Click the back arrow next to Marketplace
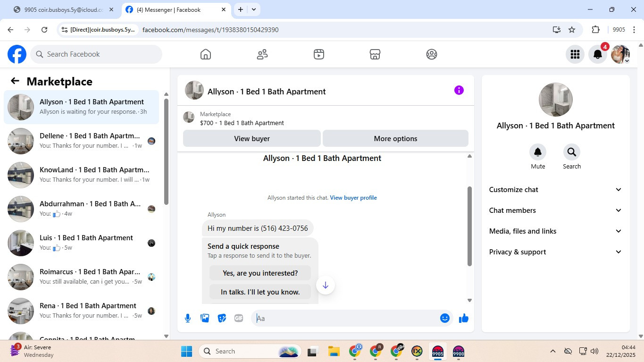This screenshot has width=644, height=362. pos(15,81)
